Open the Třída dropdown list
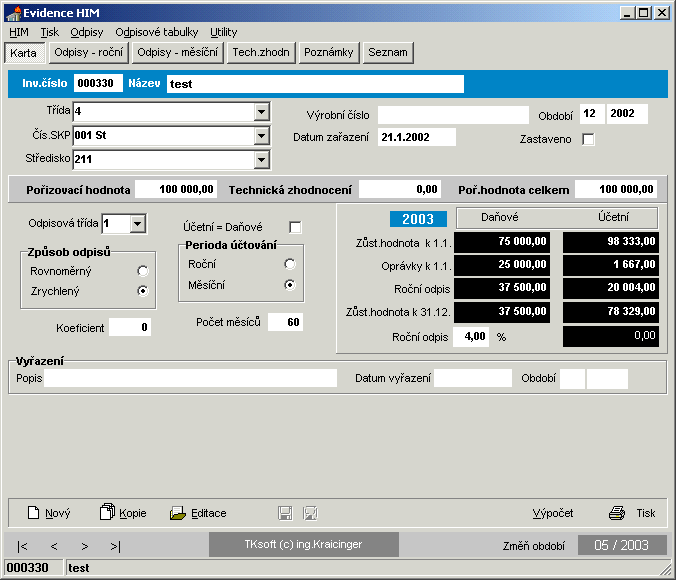Screen dimensions: 676x580 pyautogui.click(x=261, y=112)
